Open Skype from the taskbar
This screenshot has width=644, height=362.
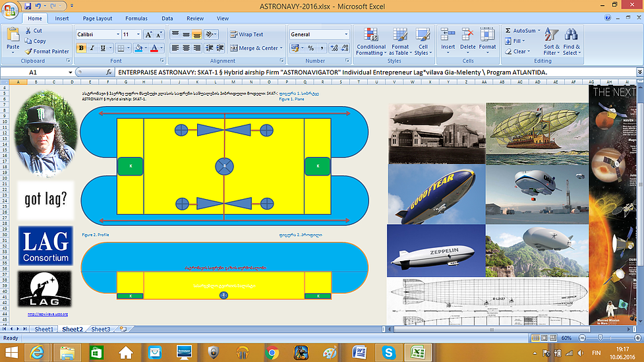(388, 351)
